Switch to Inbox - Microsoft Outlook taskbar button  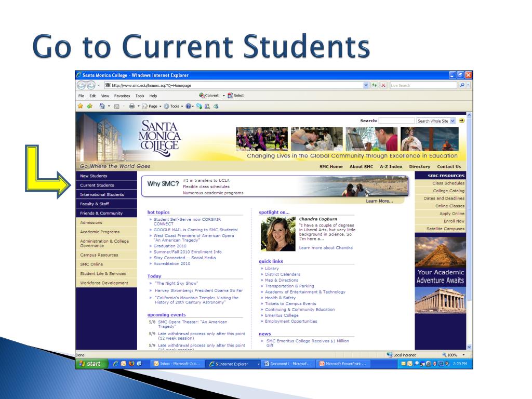click(177, 364)
